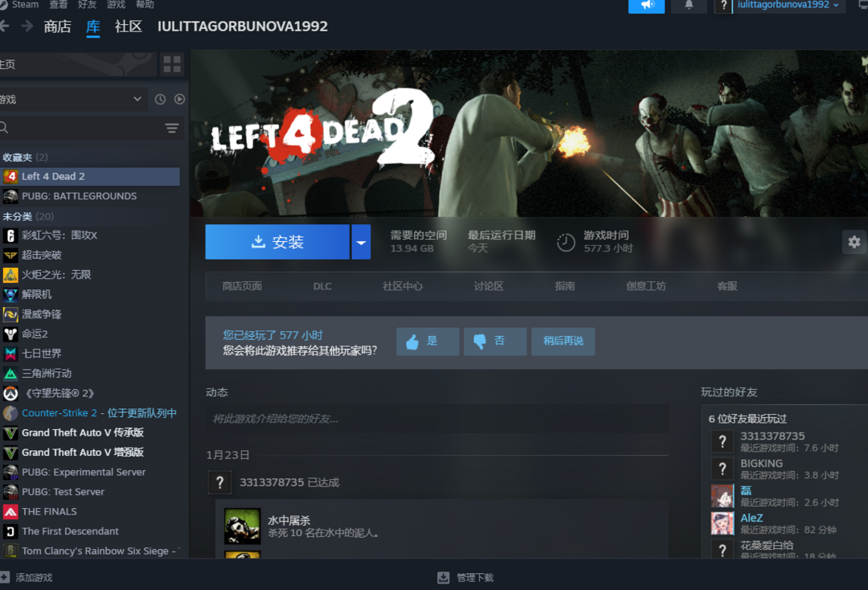
Task: Open the 指南 link
Action: (x=565, y=286)
